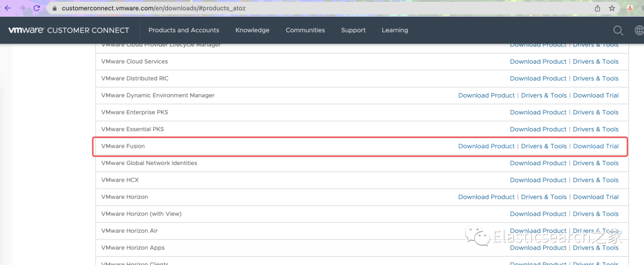
Task: Open Drivers & Tools for Global Network Identities
Action: [596, 163]
